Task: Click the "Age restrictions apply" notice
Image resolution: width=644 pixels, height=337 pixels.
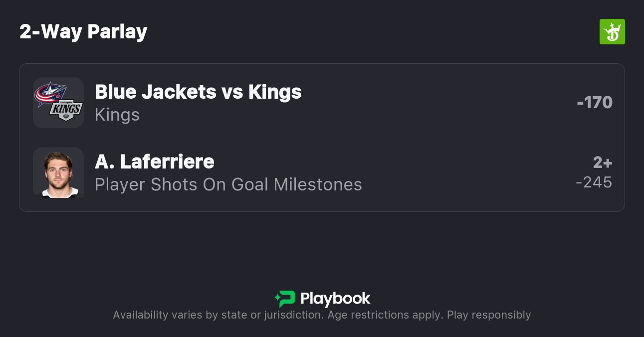Action: pyautogui.click(x=384, y=315)
